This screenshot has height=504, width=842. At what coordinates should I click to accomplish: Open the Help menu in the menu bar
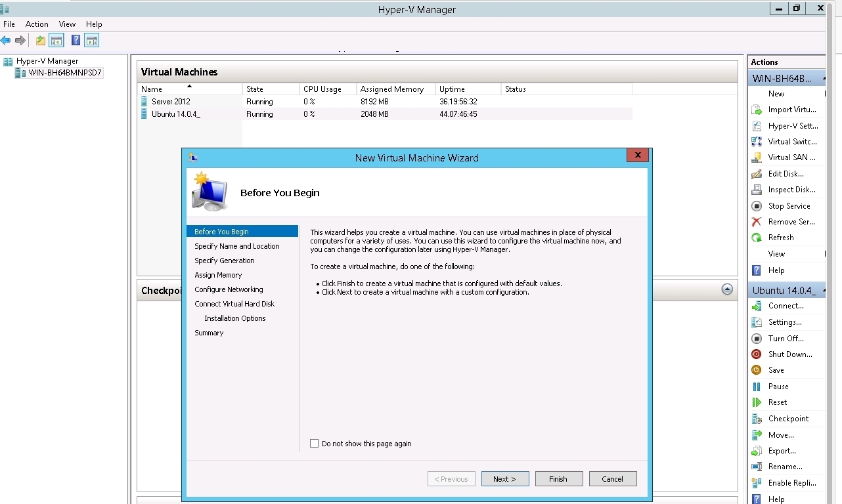[x=94, y=24]
